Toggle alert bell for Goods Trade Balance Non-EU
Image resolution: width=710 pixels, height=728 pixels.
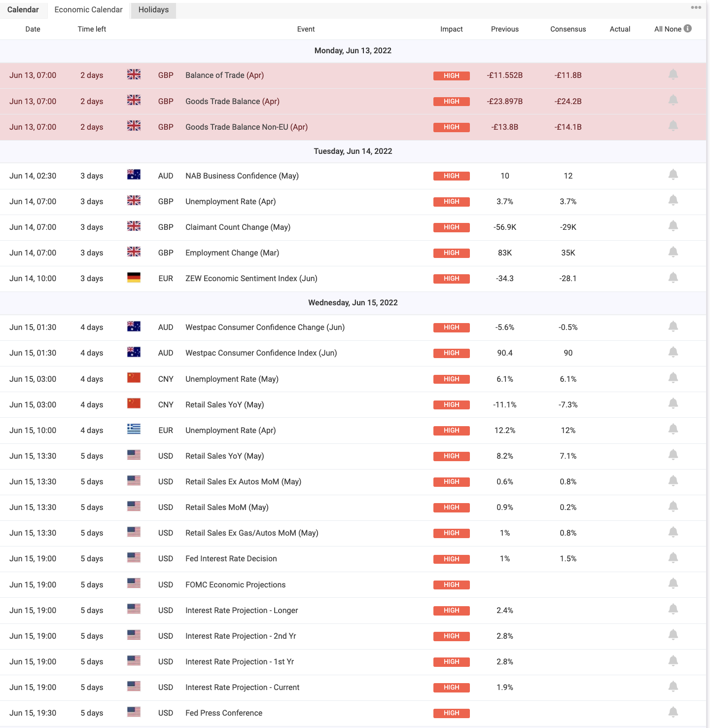[x=673, y=126]
